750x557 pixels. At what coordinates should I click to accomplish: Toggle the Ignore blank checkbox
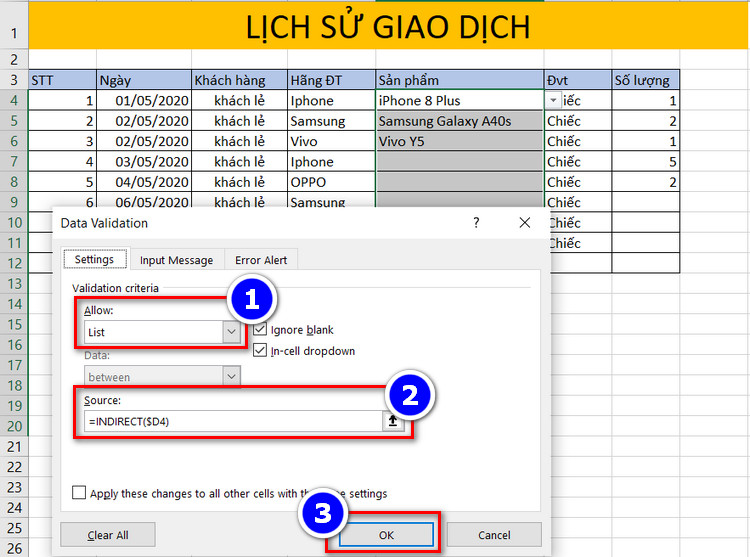(260, 329)
